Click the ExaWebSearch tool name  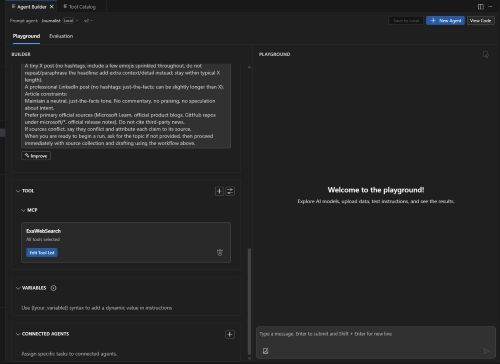click(x=43, y=231)
